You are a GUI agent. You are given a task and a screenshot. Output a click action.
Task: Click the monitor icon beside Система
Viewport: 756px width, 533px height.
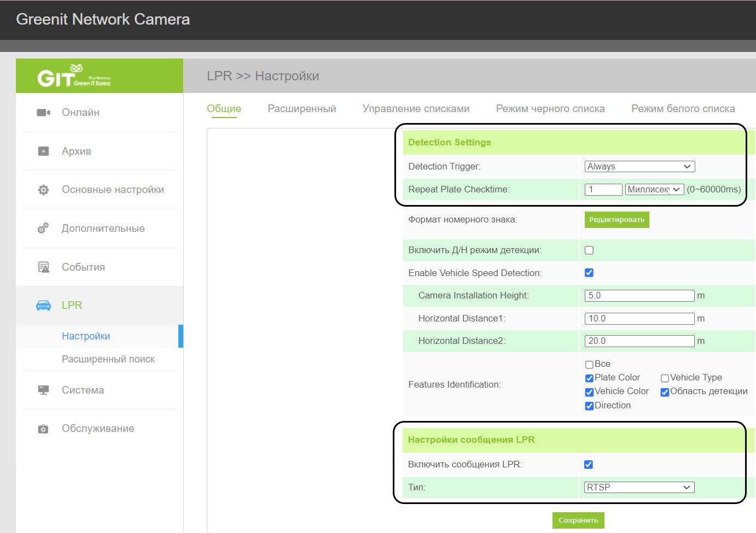[43, 390]
